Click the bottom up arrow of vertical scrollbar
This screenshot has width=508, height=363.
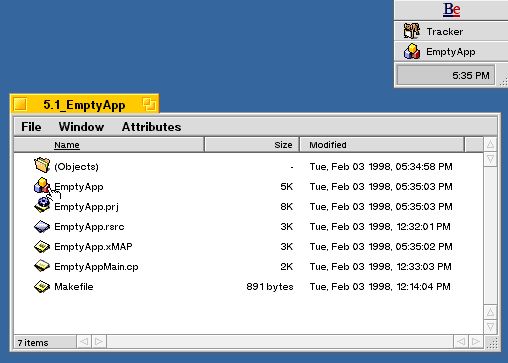click(x=490, y=312)
